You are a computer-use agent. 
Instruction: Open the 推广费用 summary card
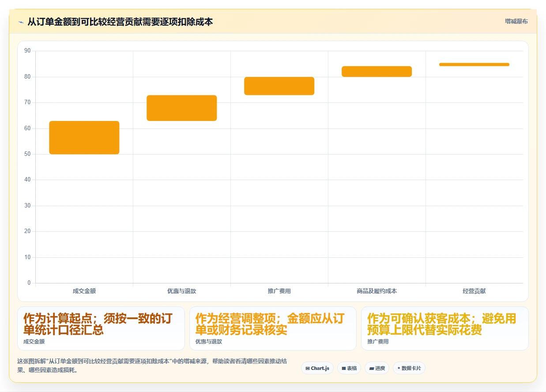pos(445,328)
